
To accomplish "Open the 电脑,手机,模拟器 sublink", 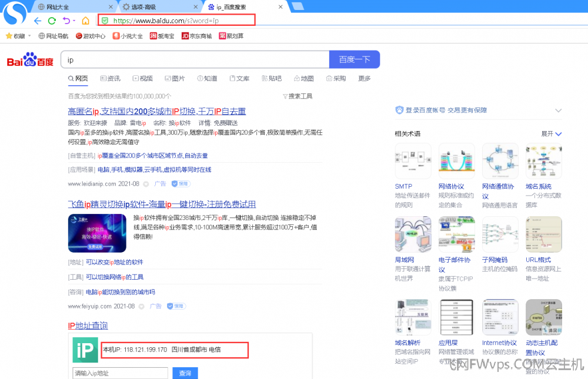I will (155, 170).
